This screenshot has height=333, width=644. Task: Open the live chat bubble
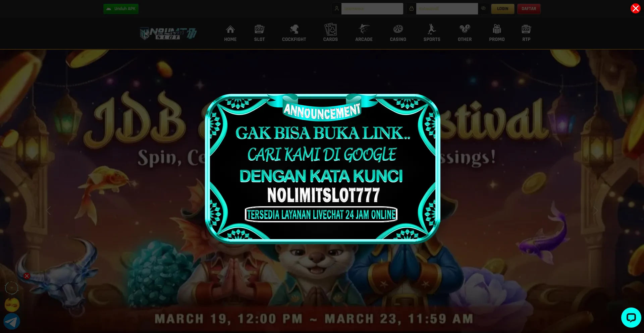pyautogui.click(x=631, y=318)
